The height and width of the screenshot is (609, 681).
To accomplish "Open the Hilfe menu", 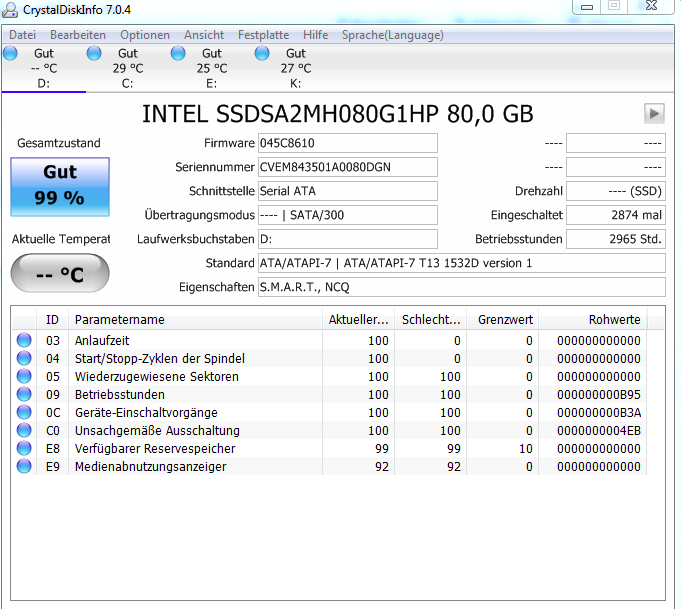I will [x=315, y=35].
